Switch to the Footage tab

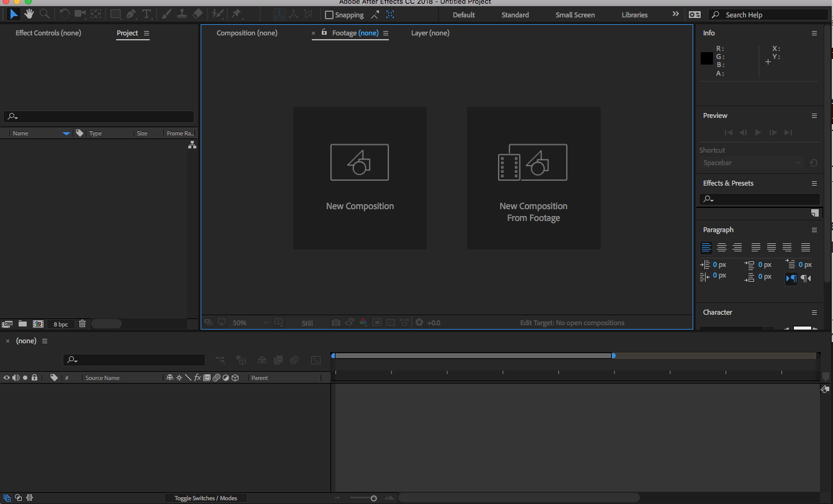pos(354,33)
